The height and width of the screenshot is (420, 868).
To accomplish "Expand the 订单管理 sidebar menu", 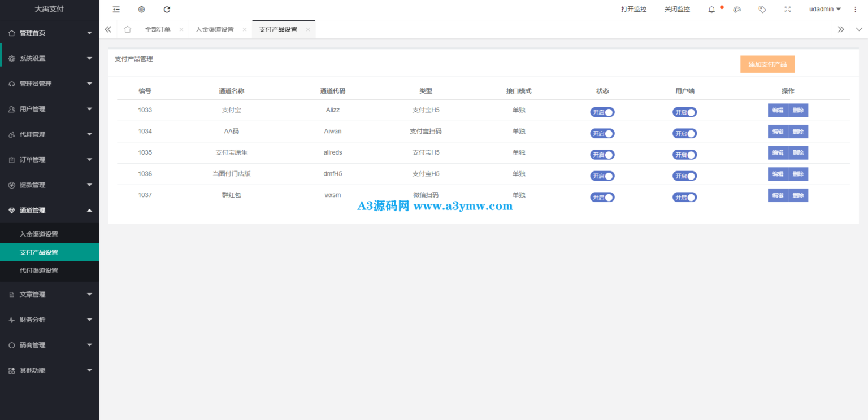I will point(49,160).
